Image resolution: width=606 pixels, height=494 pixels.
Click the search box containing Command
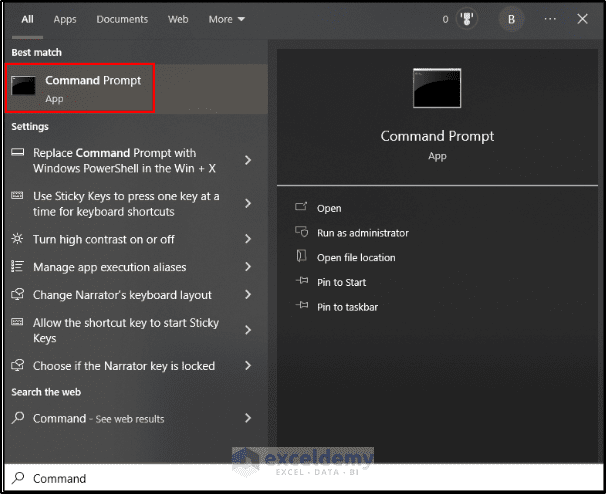pos(304,478)
